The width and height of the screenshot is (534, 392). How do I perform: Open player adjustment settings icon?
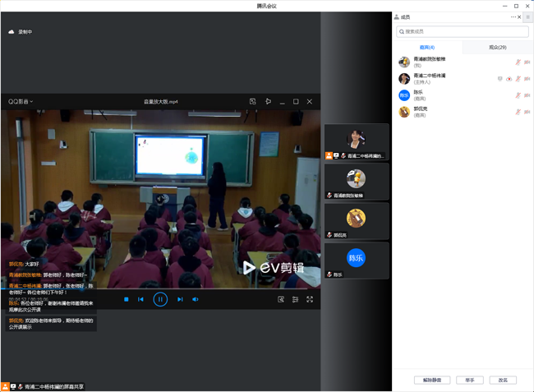click(x=295, y=299)
